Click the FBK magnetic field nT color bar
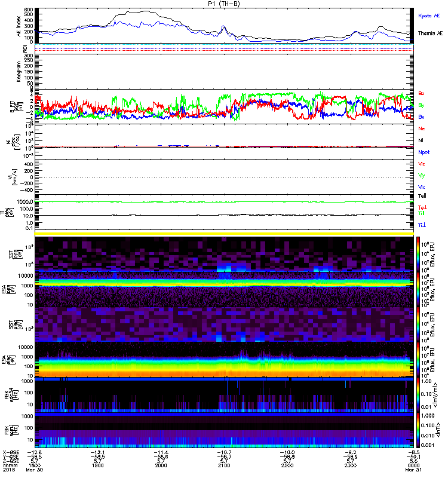The height and width of the screenshot is (478, 448). pyautogui.click(x=418, y=430)
